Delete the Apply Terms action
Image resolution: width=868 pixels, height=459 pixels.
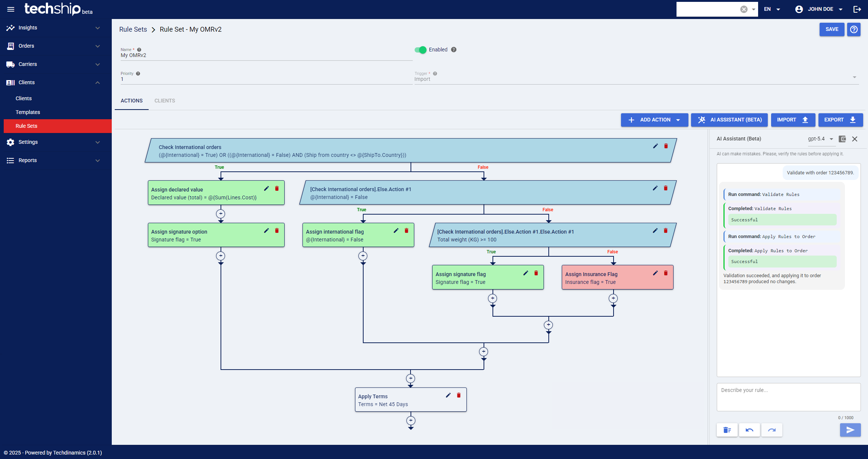click(459, 395)
